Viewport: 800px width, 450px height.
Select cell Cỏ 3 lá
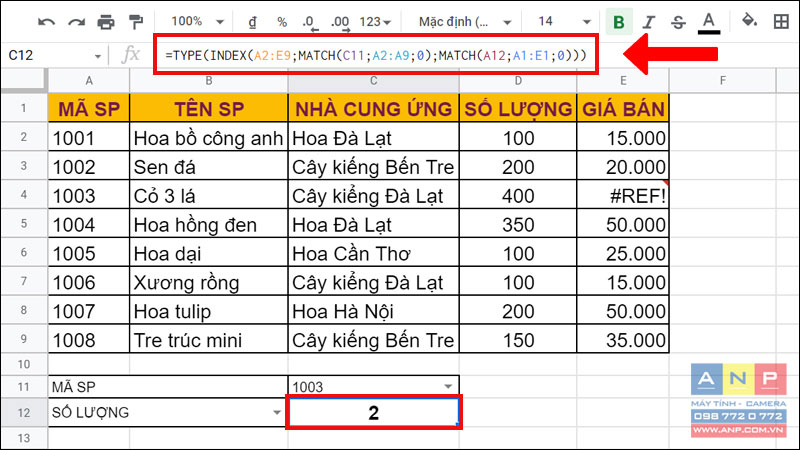tap(209, 195)
